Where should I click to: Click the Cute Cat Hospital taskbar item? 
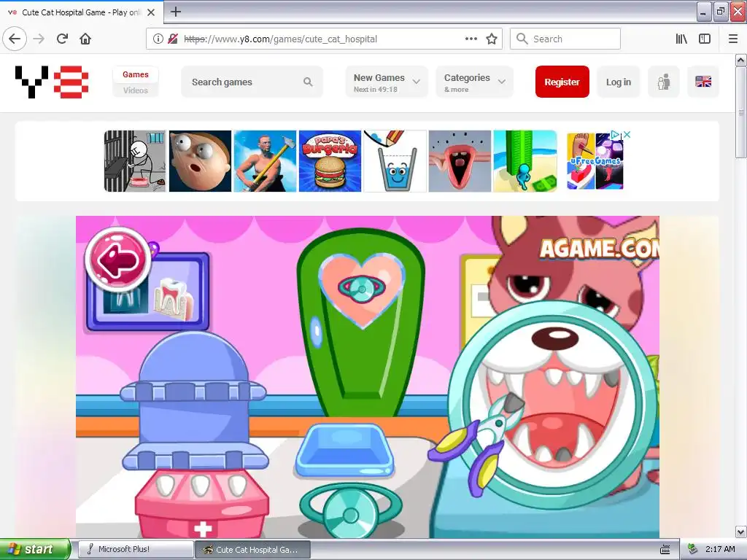click(253, 549)
